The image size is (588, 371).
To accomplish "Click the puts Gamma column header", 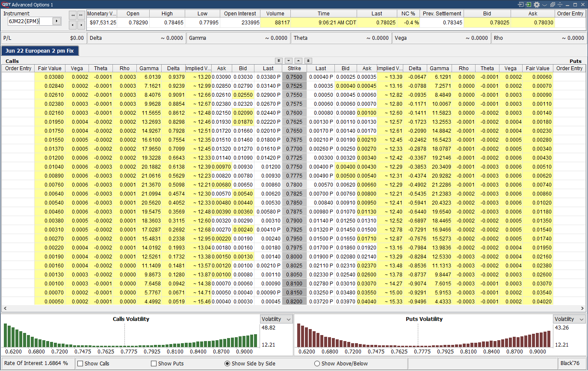I will tap(439, 68).
